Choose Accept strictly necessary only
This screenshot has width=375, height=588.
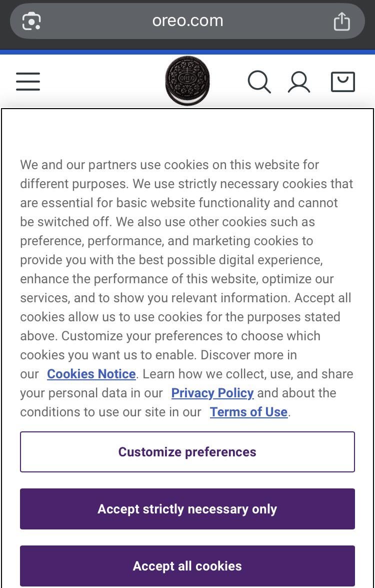click(x=187, y=509)
